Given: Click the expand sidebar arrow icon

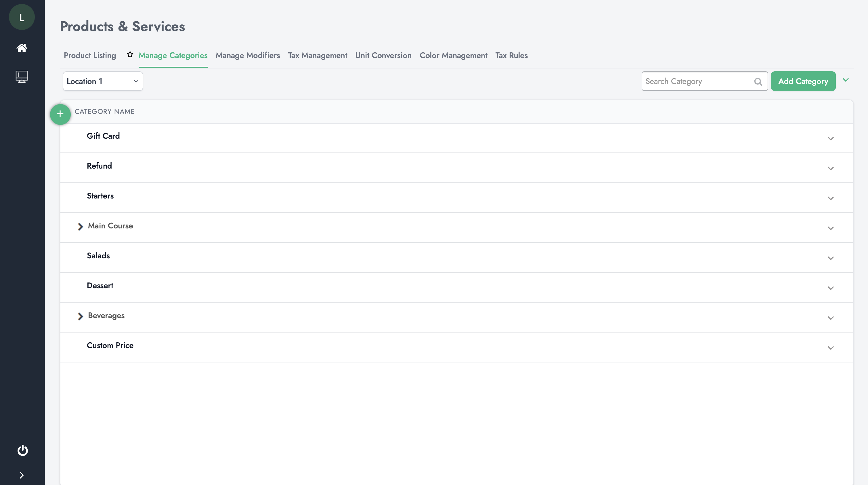Looking at the screenshot, I should tap(22, 476).
